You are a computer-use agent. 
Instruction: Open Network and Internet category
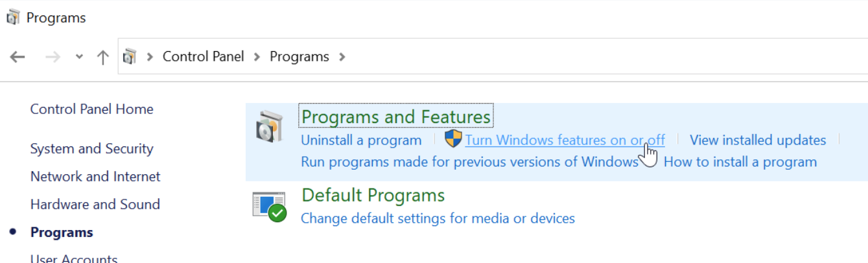tap(95, 176)
